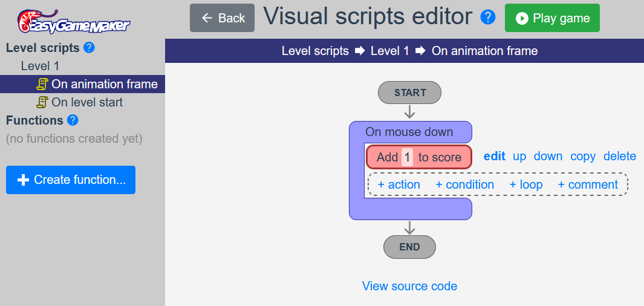Open View source code link
Image resolution: width=644 pixels, height=306 pixels.
click(x=409, y=286)
